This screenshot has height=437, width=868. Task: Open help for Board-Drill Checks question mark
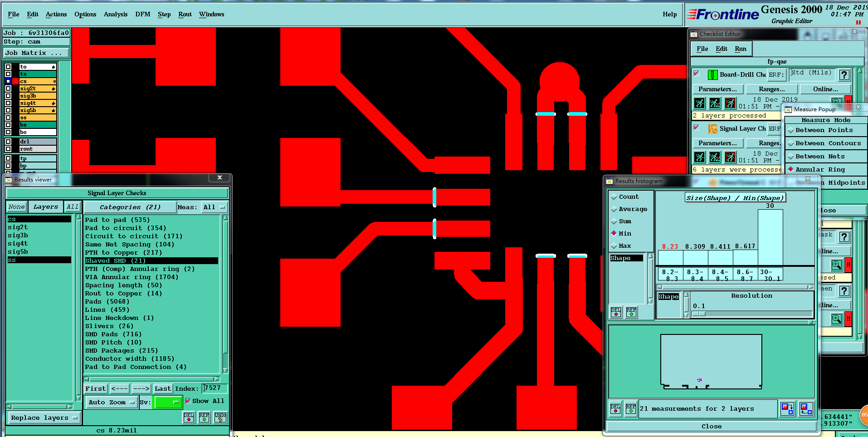(844, 75)
